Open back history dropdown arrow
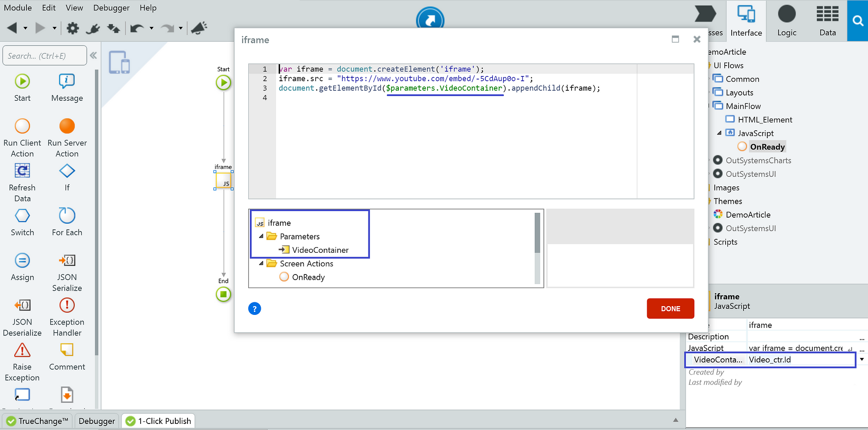This screenshot has width=868, height=430. (25, 28)
